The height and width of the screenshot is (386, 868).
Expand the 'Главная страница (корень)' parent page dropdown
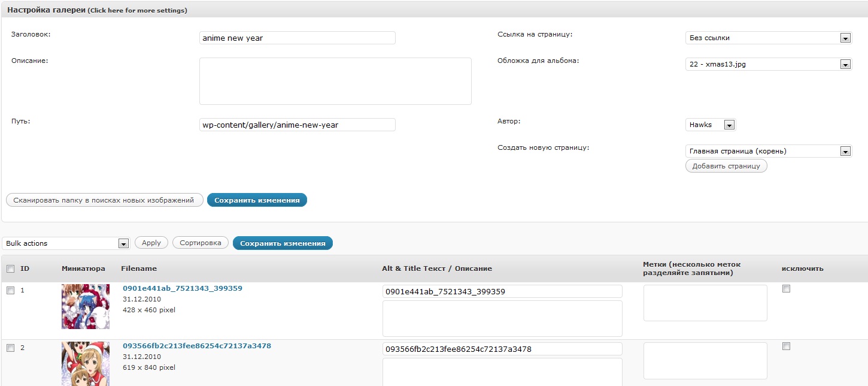click(768, 151)
